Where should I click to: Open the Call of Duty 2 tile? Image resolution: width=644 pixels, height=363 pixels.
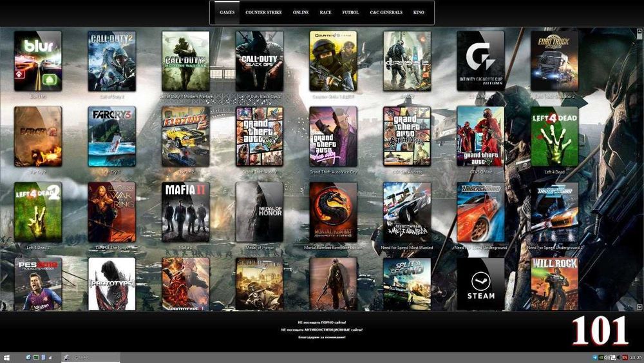tap(111, 61)
